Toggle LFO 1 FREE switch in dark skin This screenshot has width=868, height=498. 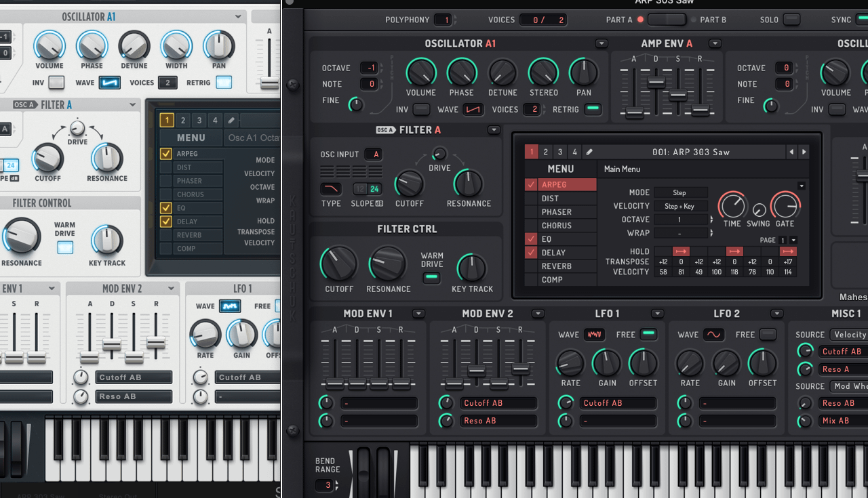tap(649, 334)
